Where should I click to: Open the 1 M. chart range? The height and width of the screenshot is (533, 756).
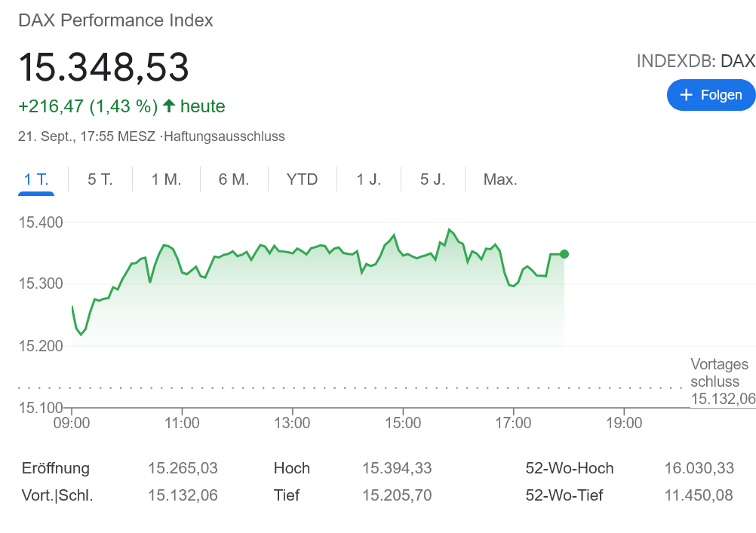coord(166,179)
